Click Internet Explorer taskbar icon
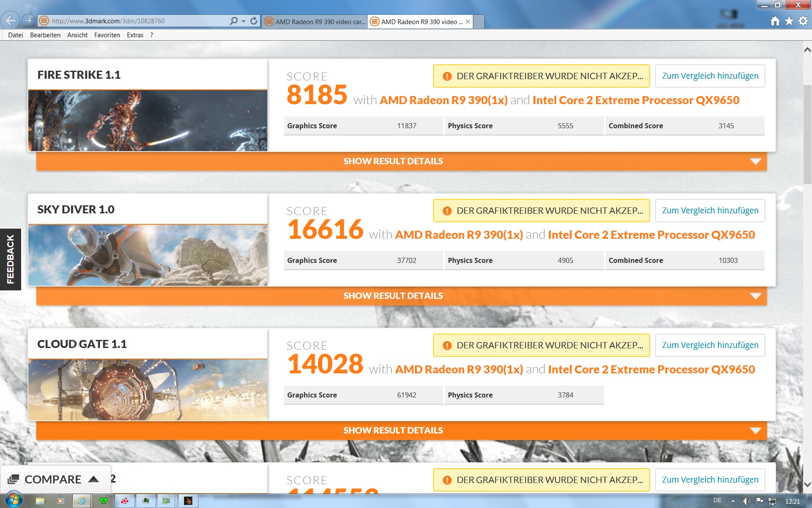 [81, 501]
